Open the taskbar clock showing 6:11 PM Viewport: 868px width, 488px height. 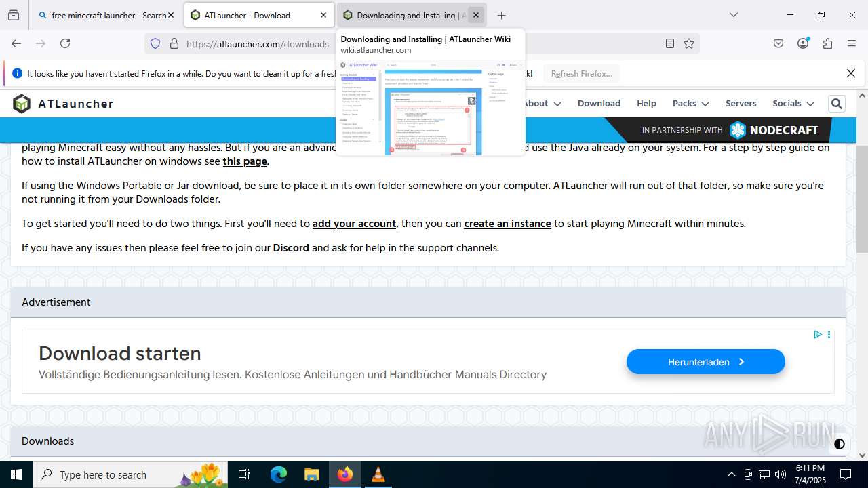point(810,474)
